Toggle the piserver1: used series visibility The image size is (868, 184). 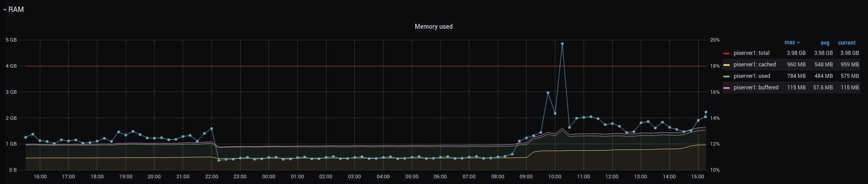(752, 76)
